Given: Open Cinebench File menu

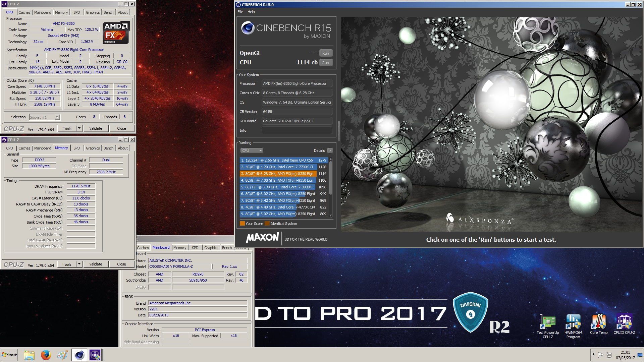Looking at the screenshot, I should 240,12.
